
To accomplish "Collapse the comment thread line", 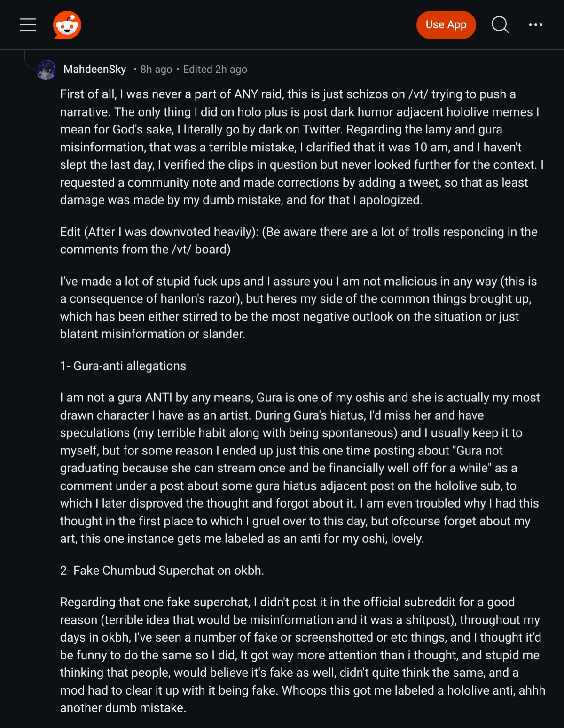I will click(x=46, y=404).
